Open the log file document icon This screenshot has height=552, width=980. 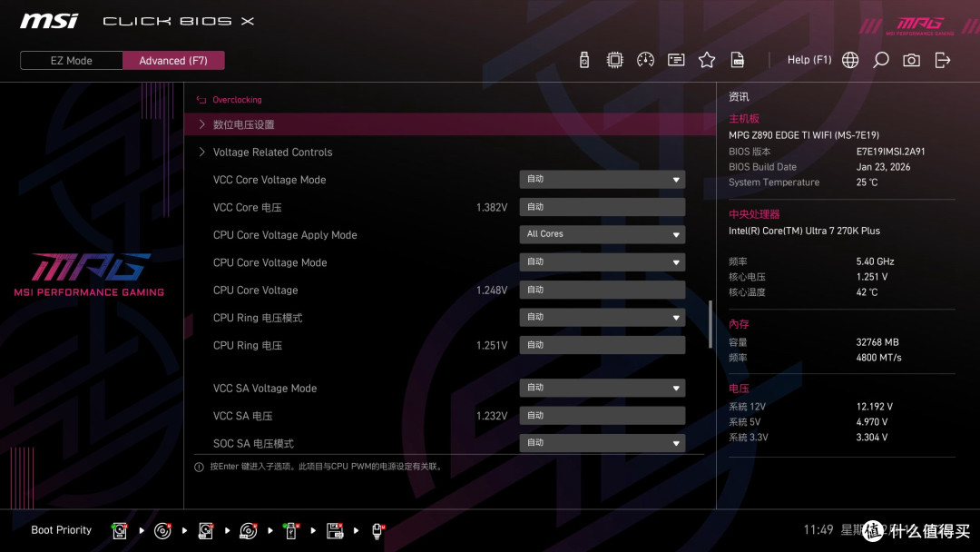click(738, 60)
